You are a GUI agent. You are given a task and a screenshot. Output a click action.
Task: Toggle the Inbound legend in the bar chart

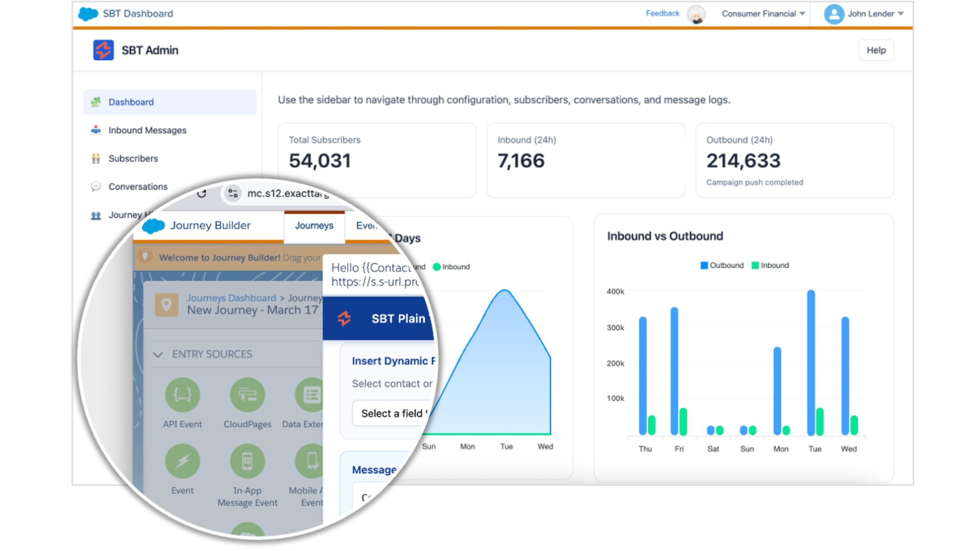click(770, 265)
